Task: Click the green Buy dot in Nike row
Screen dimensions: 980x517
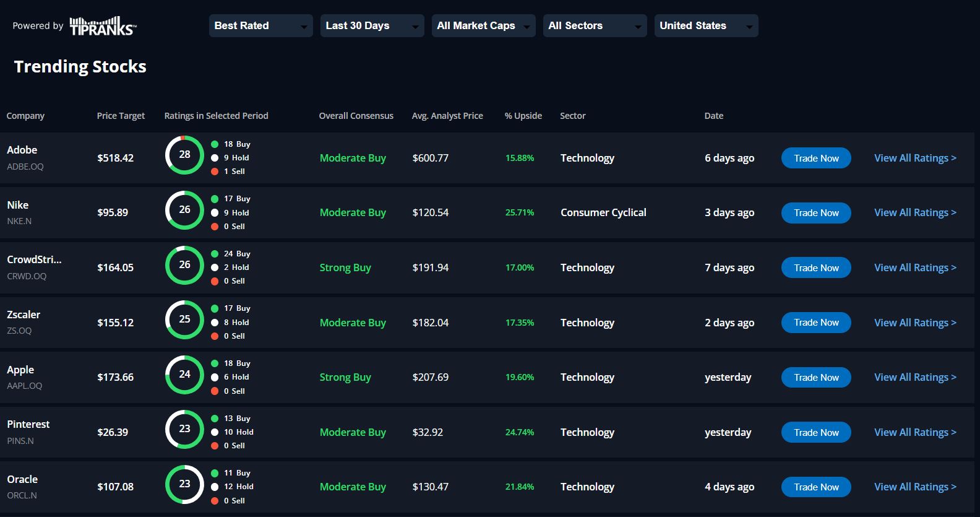Action: coord(215,199)
